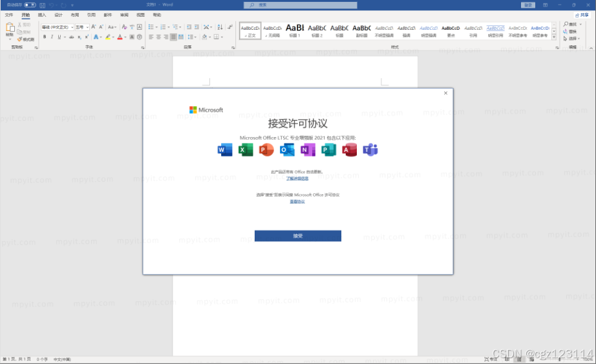Toggle strikethrough formatting
Screen dimensions: 596x364
tap(71, 37)
